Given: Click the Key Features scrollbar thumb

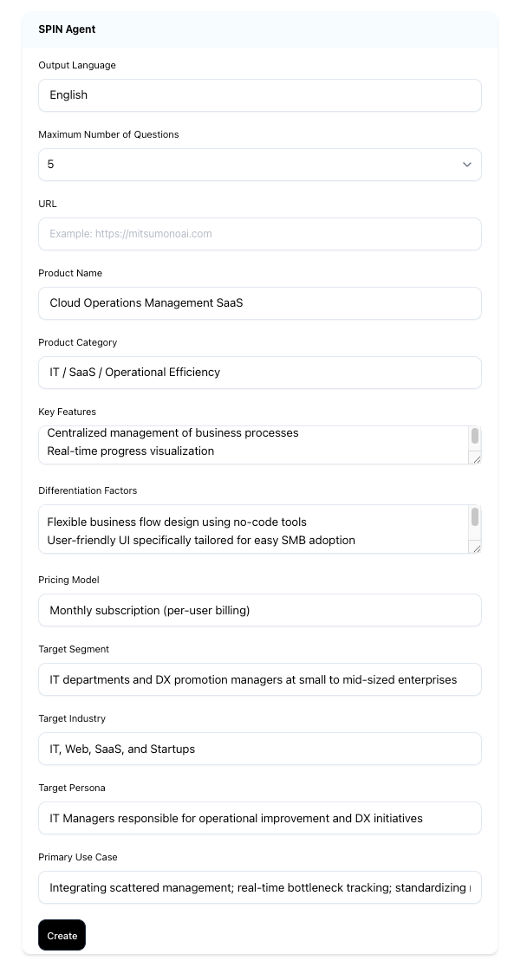Looking at the screenshot, I should tap(475, 436).
